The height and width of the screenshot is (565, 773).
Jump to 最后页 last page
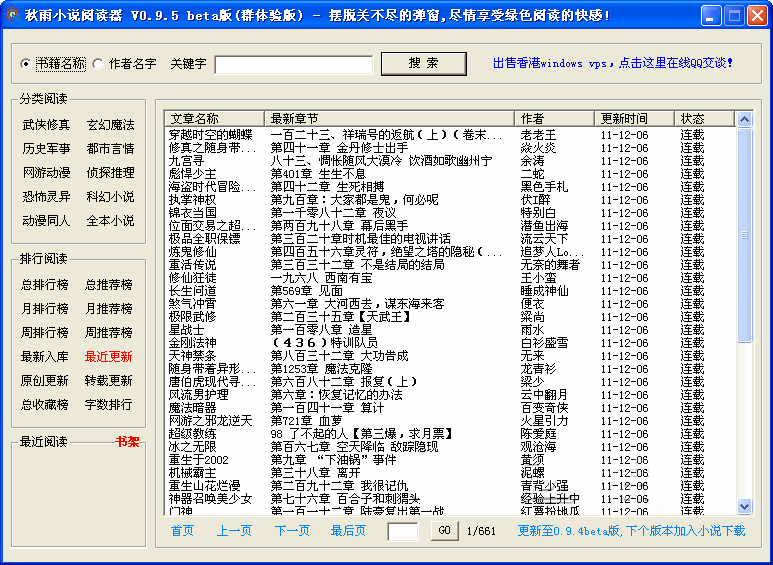point(348,531)
